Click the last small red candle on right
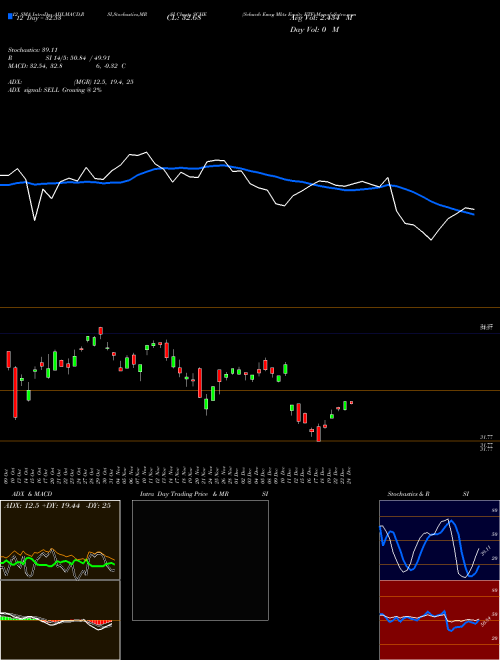This screenshot has width=500, height=660. point(351,402)
